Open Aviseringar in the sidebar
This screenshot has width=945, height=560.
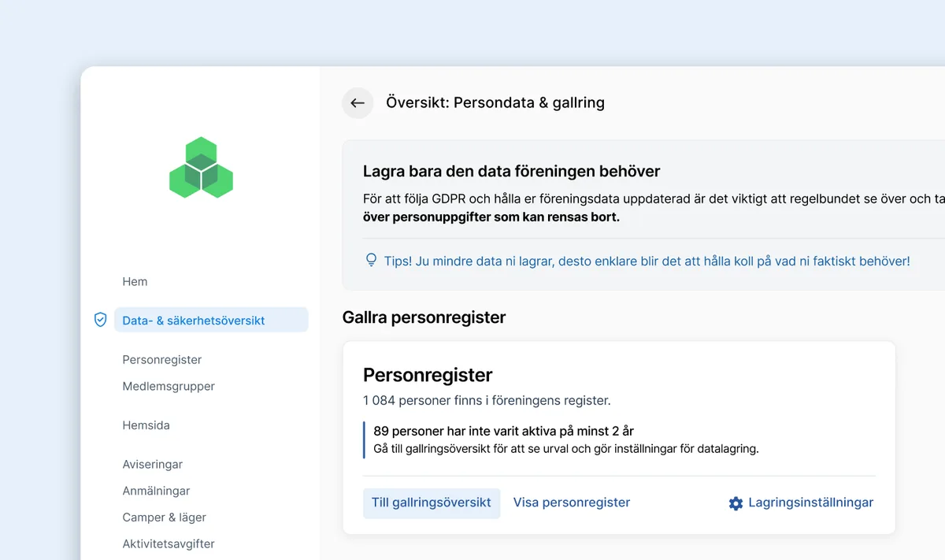[x=153, y=465]
